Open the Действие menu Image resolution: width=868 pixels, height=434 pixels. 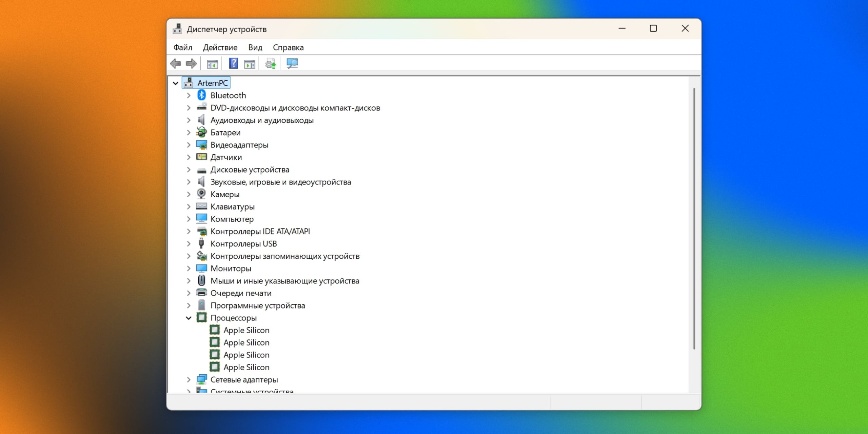tap(220, 47)
